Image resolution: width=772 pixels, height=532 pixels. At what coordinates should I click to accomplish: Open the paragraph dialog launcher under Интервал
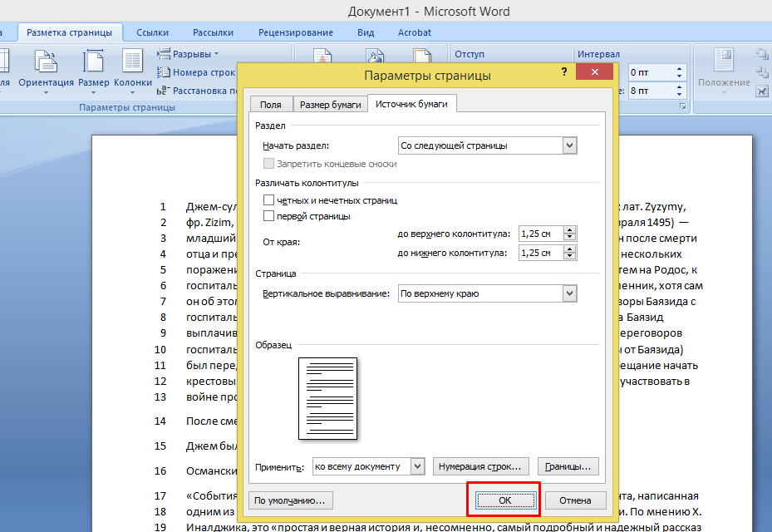[x=682, y=106]
